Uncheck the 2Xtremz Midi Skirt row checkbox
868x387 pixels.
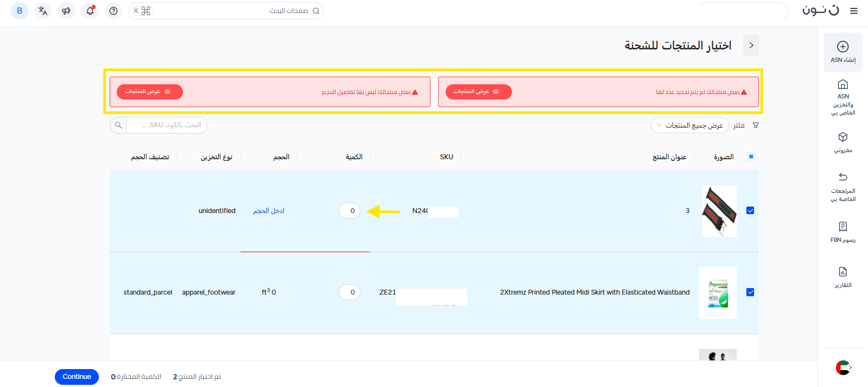pyautogui.click(x=750, y=292)
